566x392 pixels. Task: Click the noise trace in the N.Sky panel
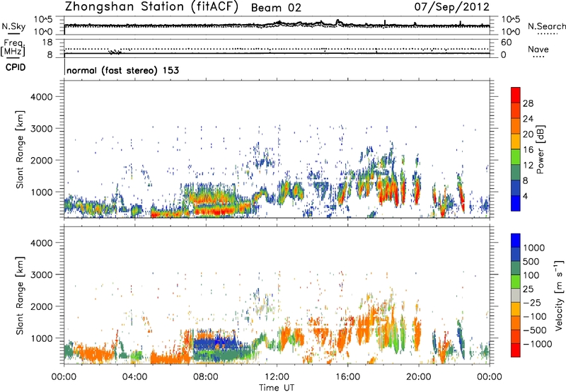click(x=277, y=25)
